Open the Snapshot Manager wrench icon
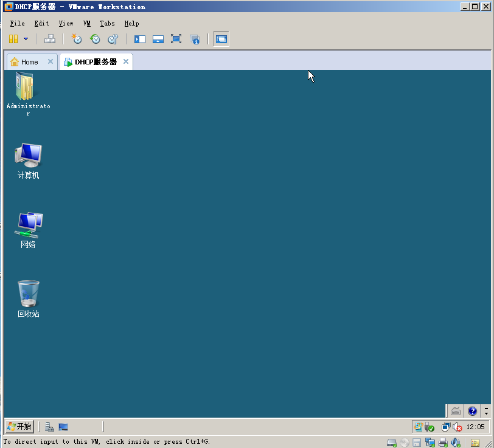Image resolution: width=494 pixels, height=448 pixels. (x=113, y=39)
